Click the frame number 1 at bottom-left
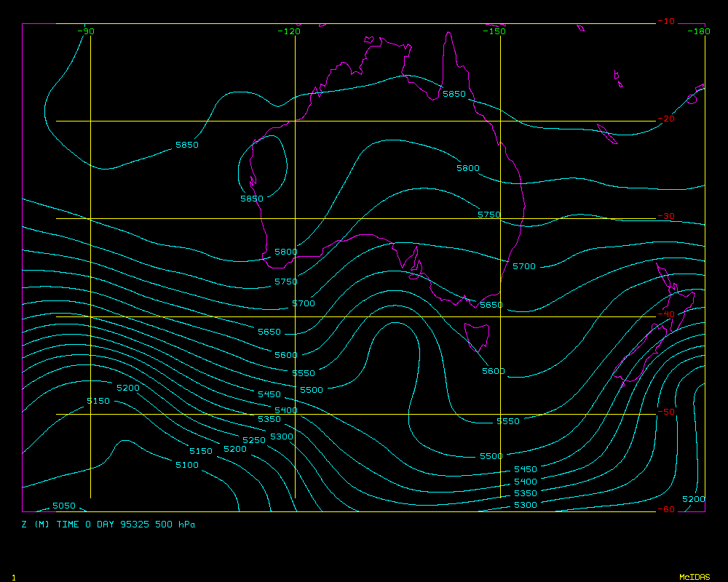Image resolution: width=728 pixels, height=582 pixels. 13,577
